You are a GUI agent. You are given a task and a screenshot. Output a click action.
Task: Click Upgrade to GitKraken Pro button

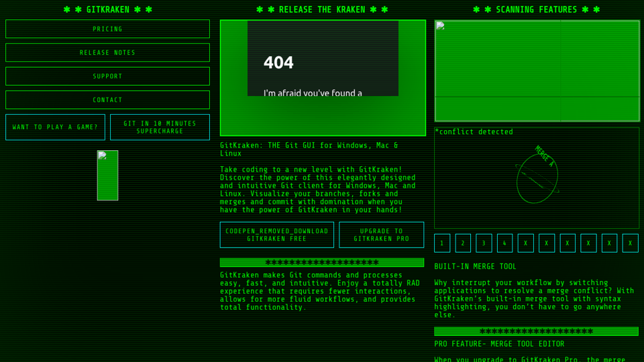[x=381, y=235]
